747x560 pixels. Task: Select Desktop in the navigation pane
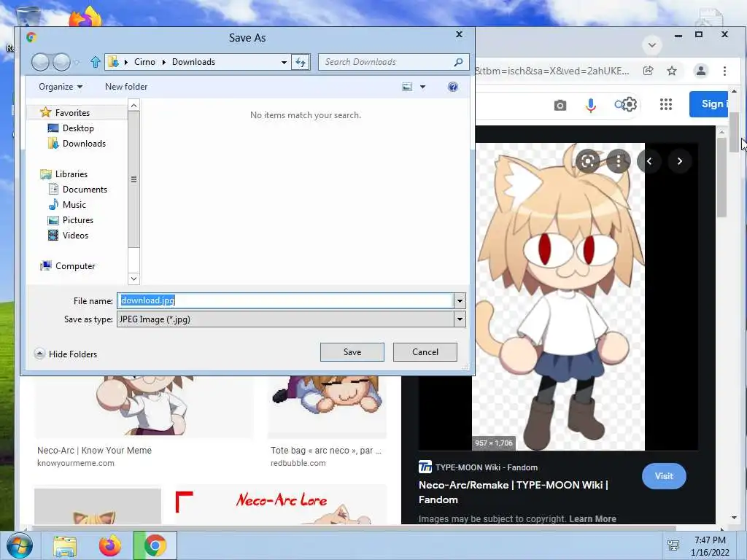[x=78, y=128]
